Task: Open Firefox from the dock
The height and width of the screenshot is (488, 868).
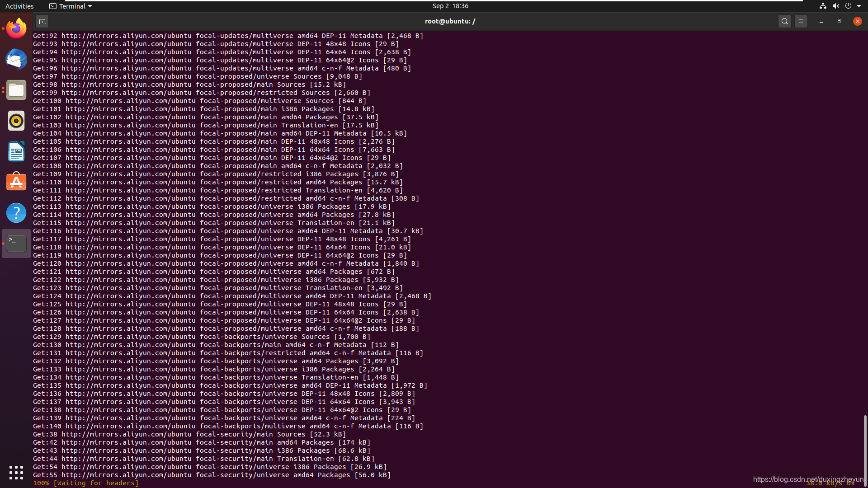Action: coord(16,28)
